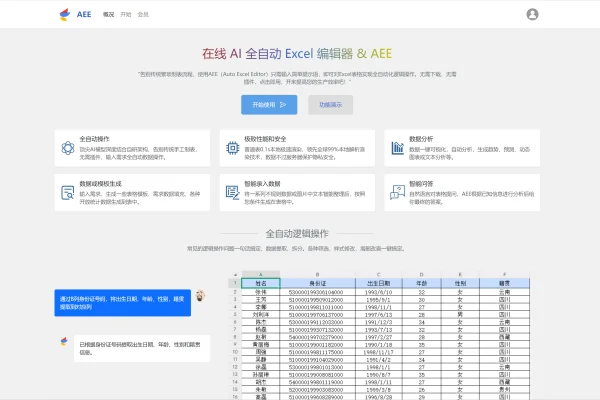
Task: Click the blue user chat message bubble
Action: click(122, 303)
